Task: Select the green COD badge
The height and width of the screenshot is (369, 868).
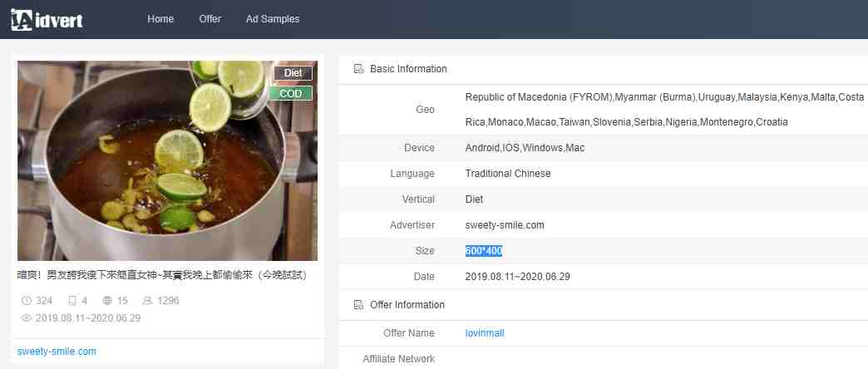Action: click(291, 93)
